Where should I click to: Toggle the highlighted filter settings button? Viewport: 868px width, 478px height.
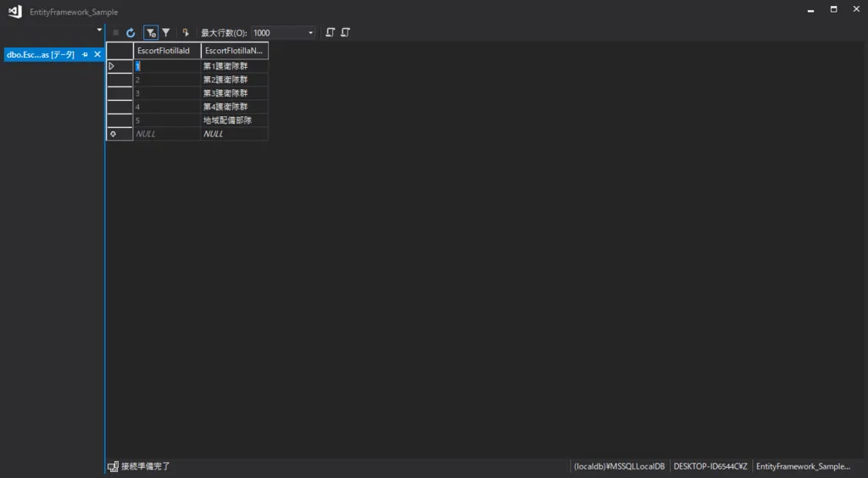150,33
